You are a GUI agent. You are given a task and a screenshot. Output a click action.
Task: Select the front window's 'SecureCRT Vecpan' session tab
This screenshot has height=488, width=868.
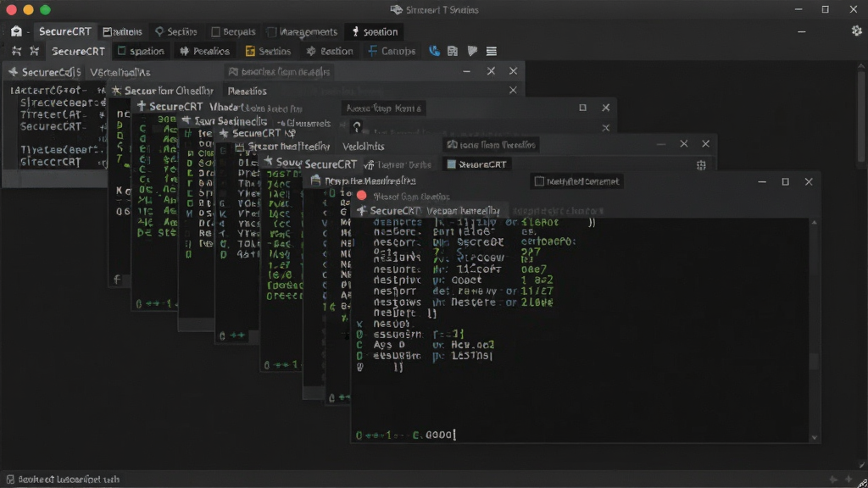coord(429,211)
